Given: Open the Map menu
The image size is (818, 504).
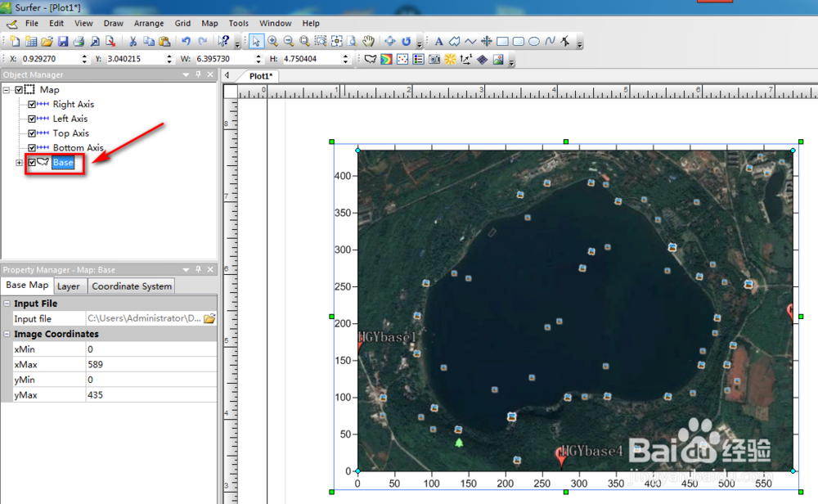Looking at the screenshot, I should [x=209, y=24].
